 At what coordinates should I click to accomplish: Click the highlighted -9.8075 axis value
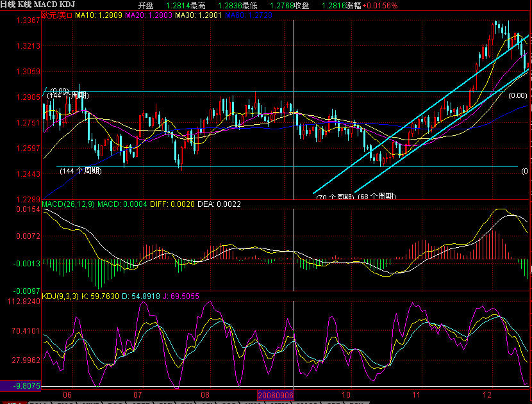click(x=21, y=386)
